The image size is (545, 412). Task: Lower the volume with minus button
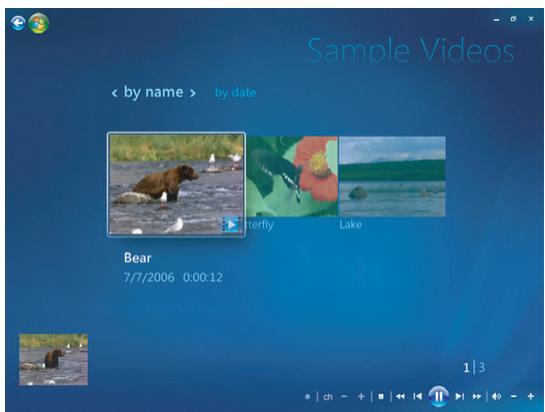514,396
